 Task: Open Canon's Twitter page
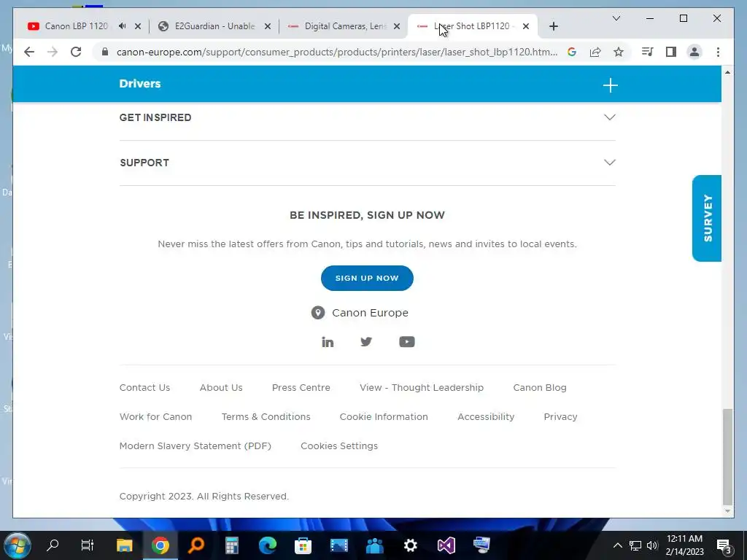pos(366,341)
